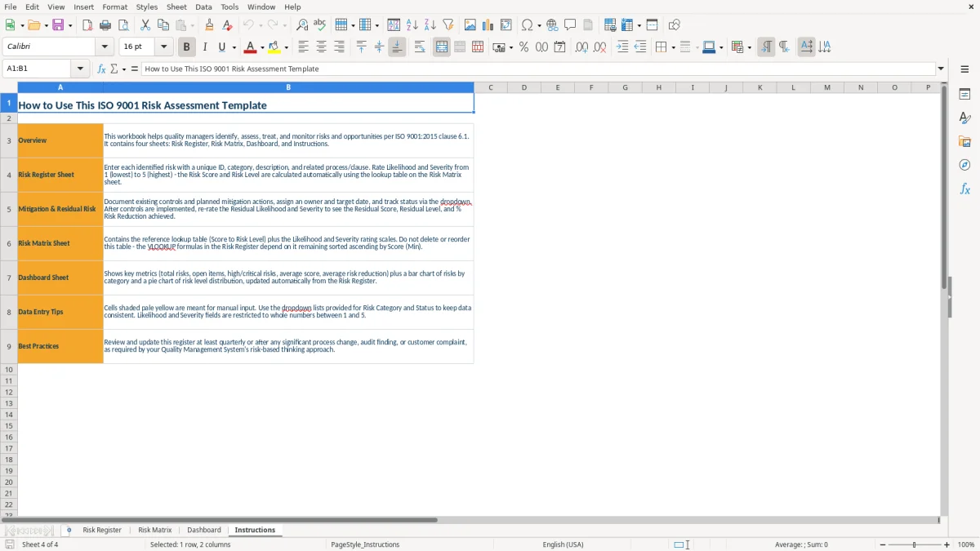Toggle Align Left button
This screenshot has height=551, width=980.
click(x=304, y=47)
